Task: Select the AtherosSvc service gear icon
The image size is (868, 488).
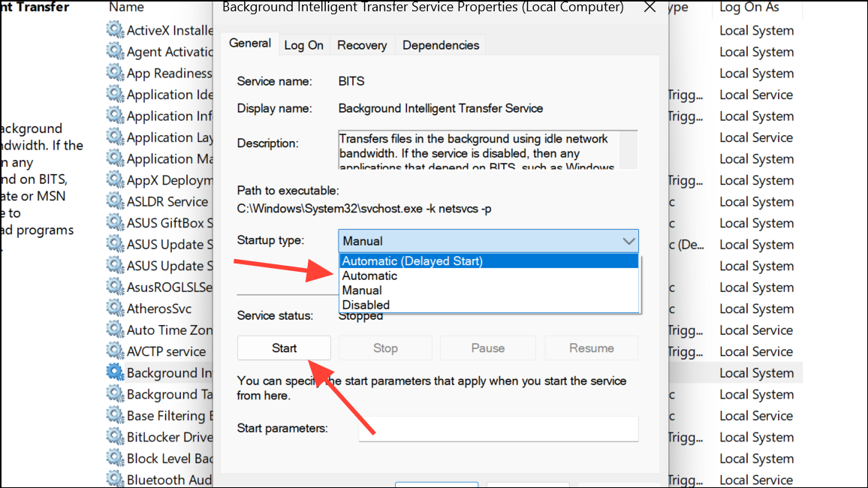Action: tap(115, 308)
